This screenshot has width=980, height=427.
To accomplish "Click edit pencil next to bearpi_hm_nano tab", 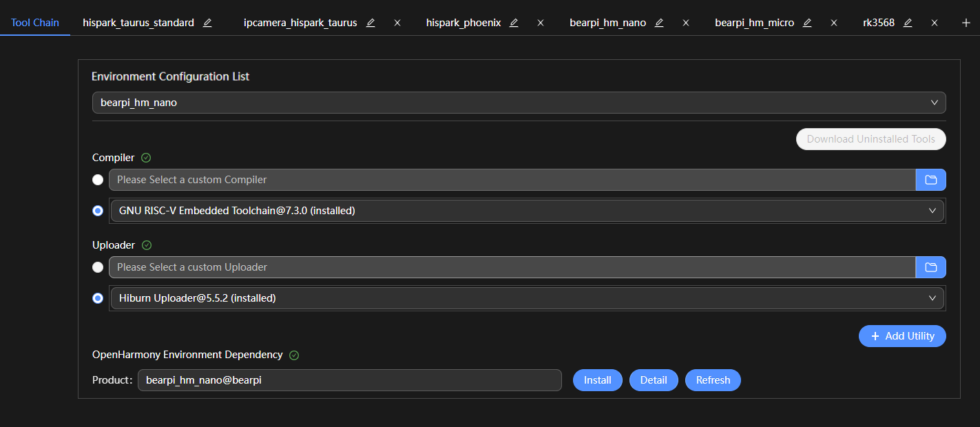I will coord(659,23).
